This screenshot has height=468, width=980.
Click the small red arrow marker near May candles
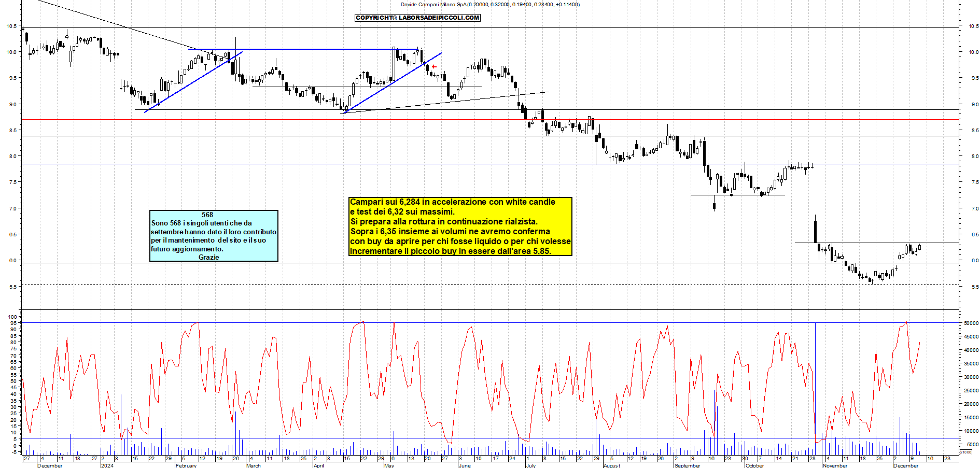435,67
